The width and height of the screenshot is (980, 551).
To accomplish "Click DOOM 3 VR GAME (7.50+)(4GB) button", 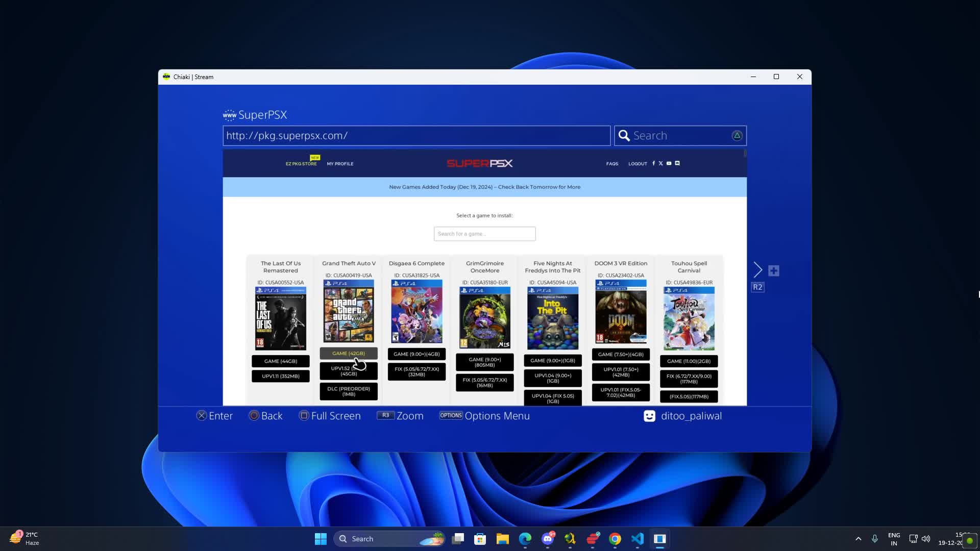I will click(621, 355).
